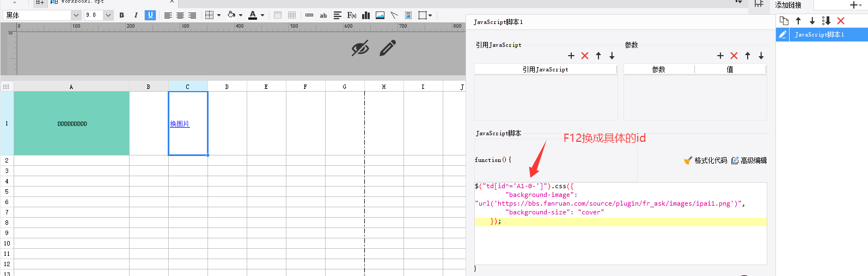Toggle bold formatting in the toolbar
The height and width of the screenshot is (276, 868).
pos(121,15)
